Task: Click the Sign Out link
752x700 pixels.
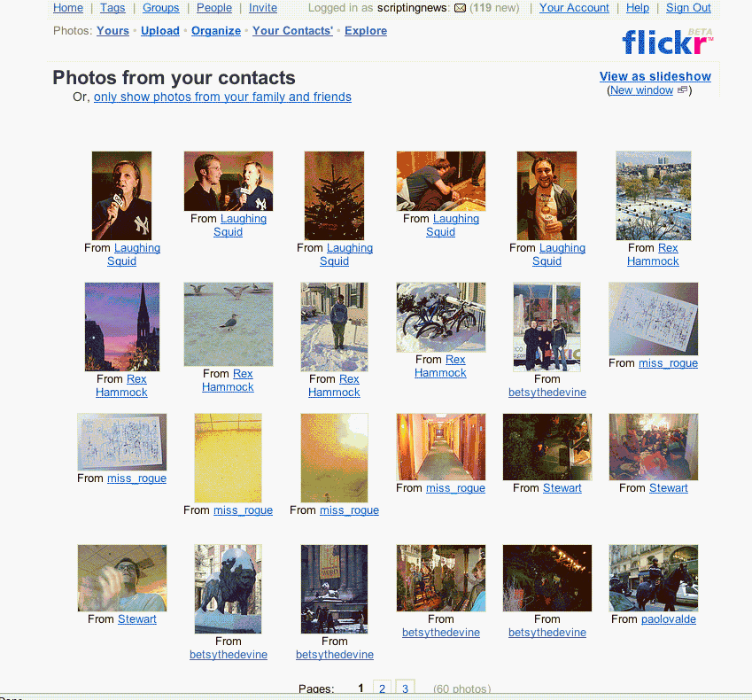Action: [x=688, y=8]
